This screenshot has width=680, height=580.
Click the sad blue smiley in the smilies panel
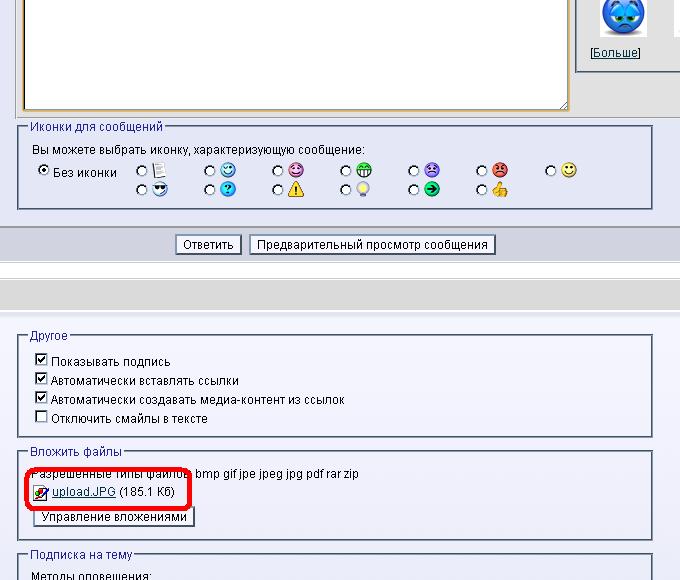click(x=623, y=17)
